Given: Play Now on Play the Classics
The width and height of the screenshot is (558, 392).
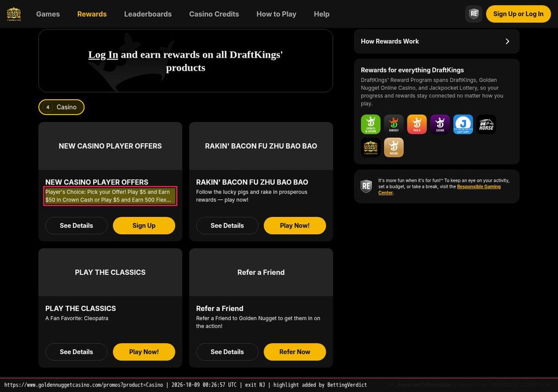Looking at the screenshot, I should 144,352.
